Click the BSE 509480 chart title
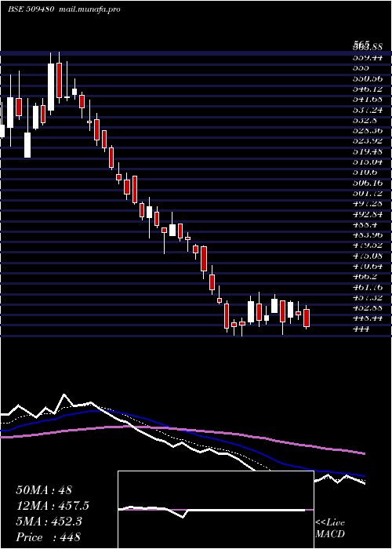This screenshot has height=549, width=392. coord(31,9)
